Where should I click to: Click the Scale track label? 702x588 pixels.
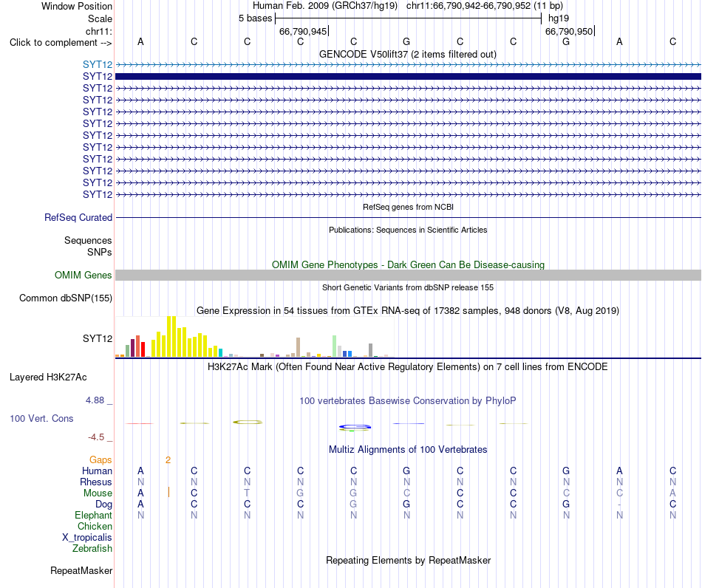point(100,18)
